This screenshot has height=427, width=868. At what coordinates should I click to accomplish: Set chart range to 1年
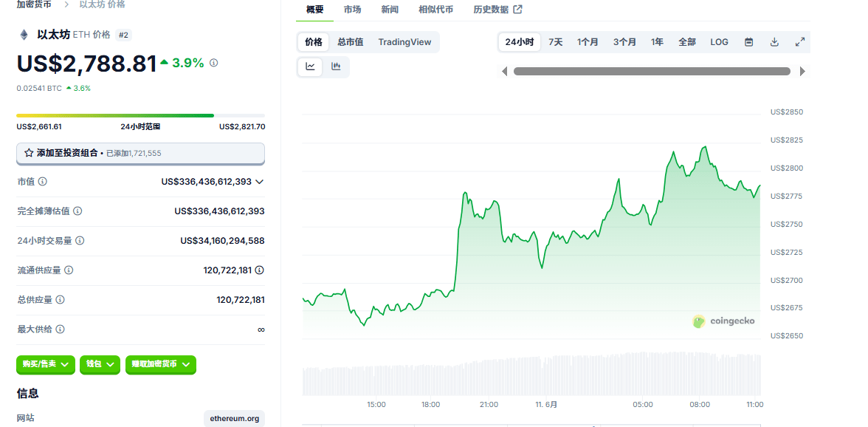(657, 42)
